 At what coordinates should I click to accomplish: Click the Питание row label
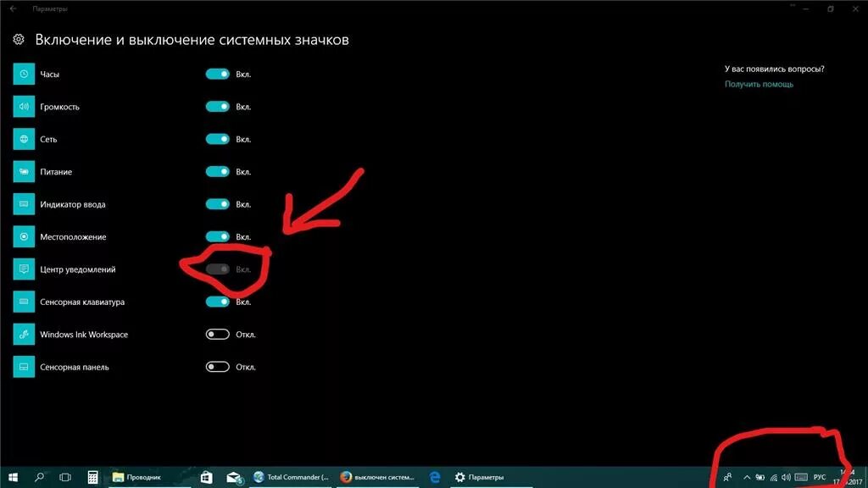click(x=56, y=172)
